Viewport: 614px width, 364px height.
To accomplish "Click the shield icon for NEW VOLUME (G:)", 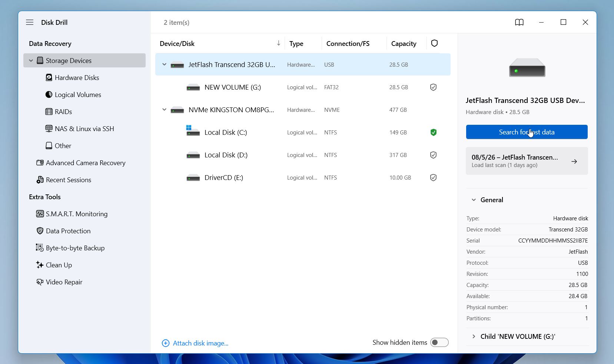I will [x=433, y=87].
